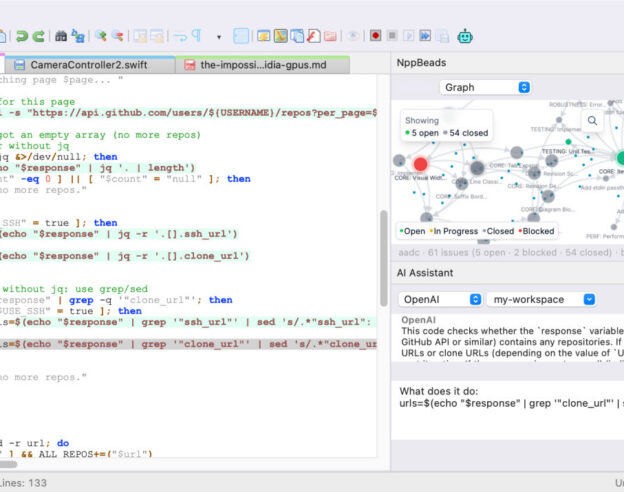
Task: Toggle file monitoring eye icon
Action: (x=353, y=36)
